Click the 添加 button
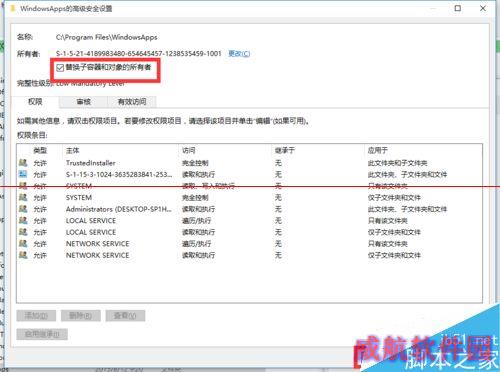This screenshot has height=372, width=500. point(36,315)
